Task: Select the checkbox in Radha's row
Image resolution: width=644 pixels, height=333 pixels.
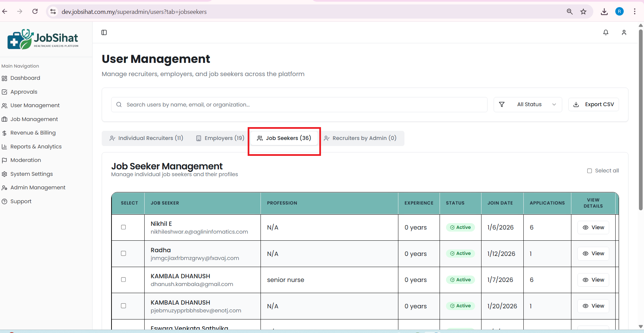Action: tap(123, 254)
